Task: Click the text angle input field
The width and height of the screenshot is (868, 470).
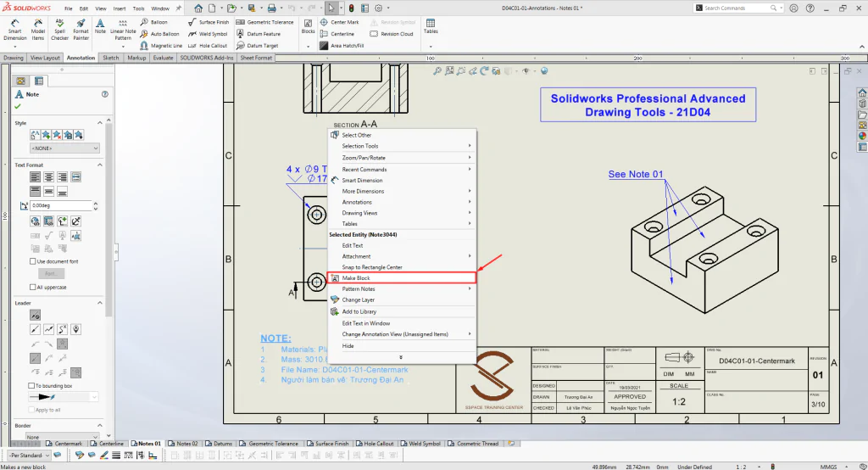Action: point(61,205)
